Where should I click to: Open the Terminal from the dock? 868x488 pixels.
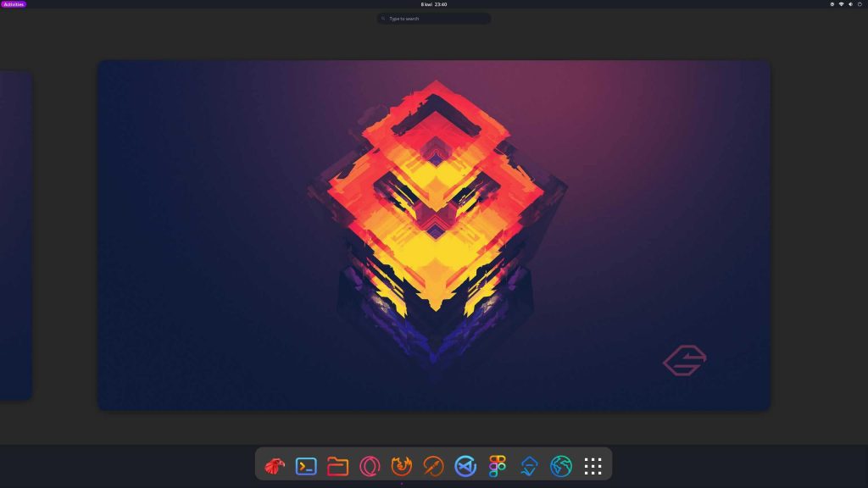coord(306,465)
